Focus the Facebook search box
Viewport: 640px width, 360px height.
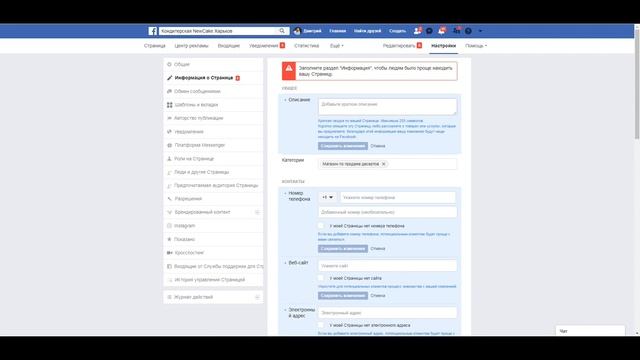pos(218,31)
